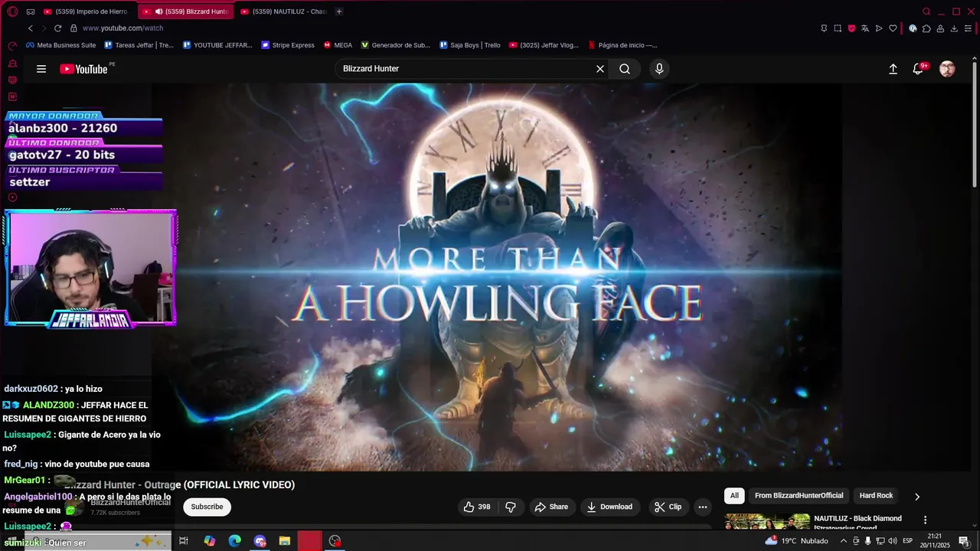The height and width of the screenshot is (551, 980).
Task: Click the magnifier search button
Action: pyautogui.click(x=625, y=69)
